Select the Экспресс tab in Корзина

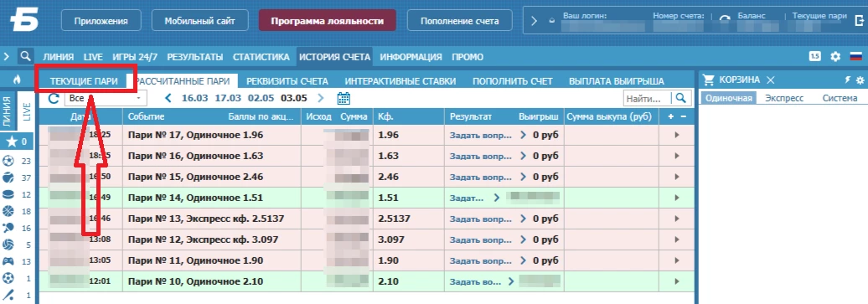pyautogui.click(x=783, y=98)
